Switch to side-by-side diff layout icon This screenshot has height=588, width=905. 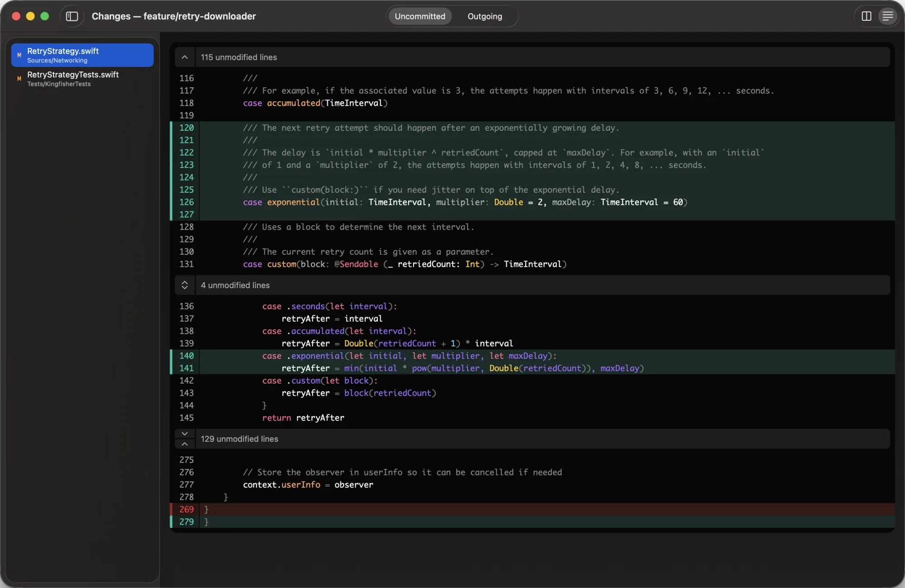pyautogui.click(x=867, y=16)
